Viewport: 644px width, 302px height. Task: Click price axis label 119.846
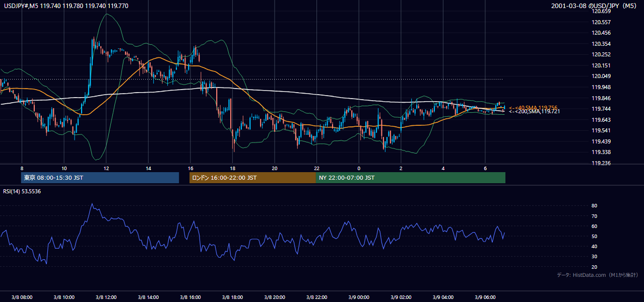tap(602, 98)
